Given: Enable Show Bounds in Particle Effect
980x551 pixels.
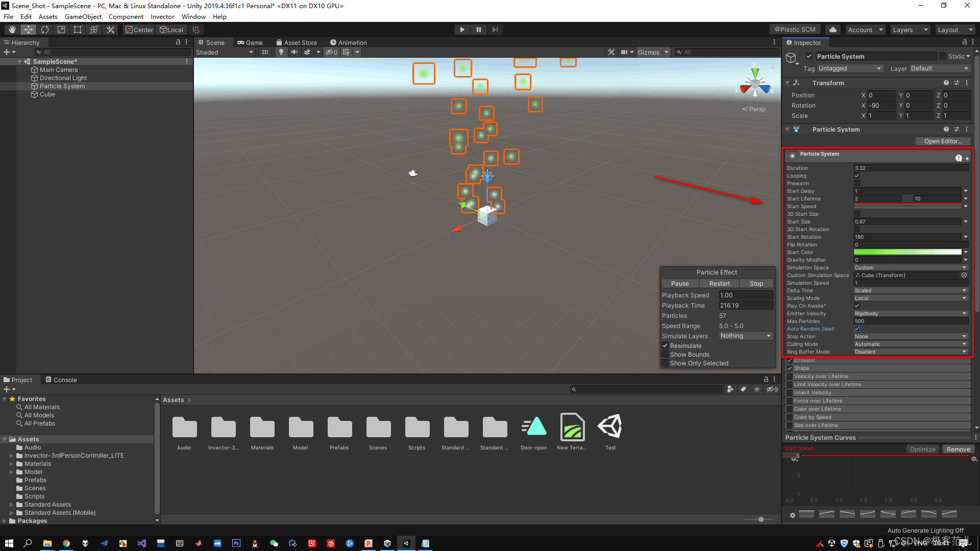Looking at the screenshot, I should [665, 355].
